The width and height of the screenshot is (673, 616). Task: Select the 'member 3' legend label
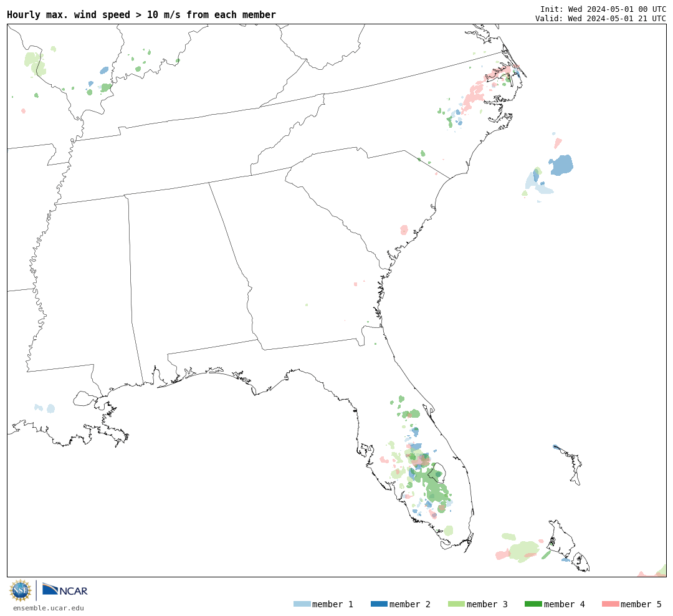[x=487, y=604]
